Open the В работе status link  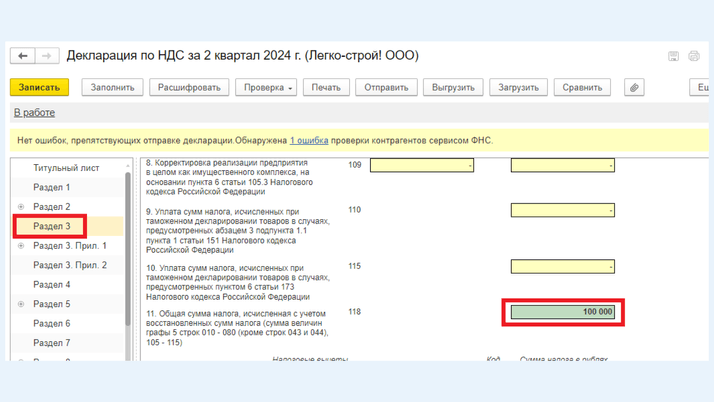pos(35,113)
